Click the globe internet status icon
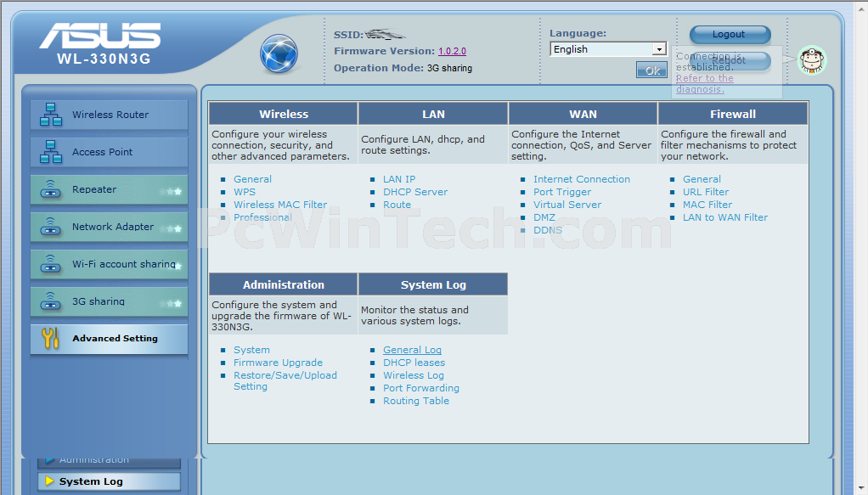 (x=279, y=54)
